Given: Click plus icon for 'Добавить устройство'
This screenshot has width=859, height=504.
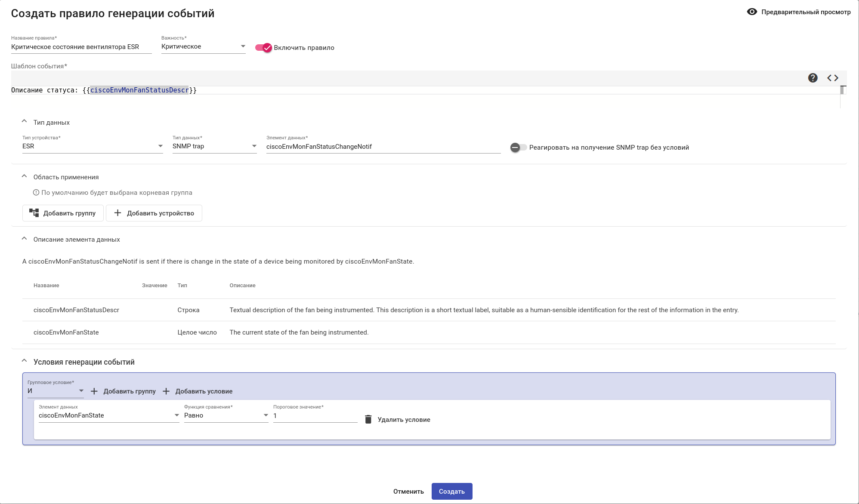Looking at the screenshot, I should coord(117,213).
